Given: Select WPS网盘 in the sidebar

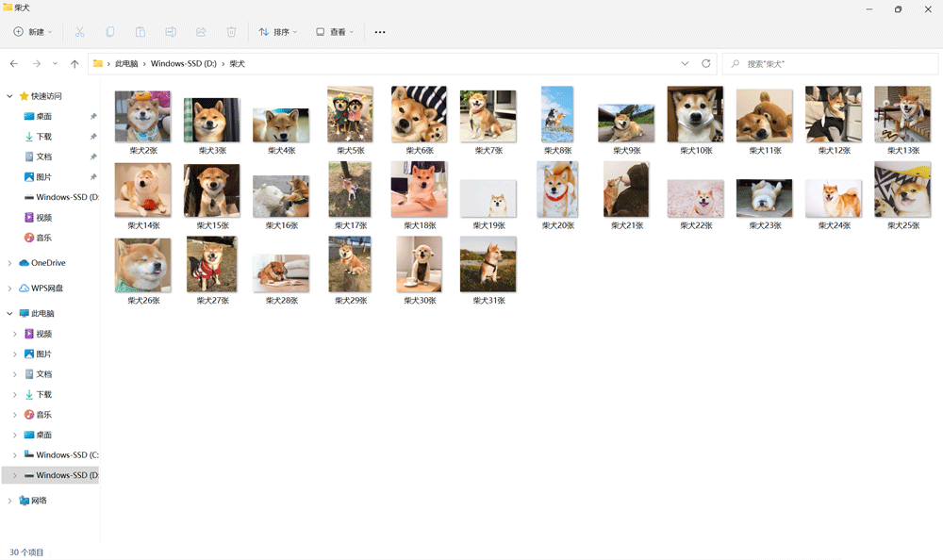Looking at the screenshot, I should [47, 288].
